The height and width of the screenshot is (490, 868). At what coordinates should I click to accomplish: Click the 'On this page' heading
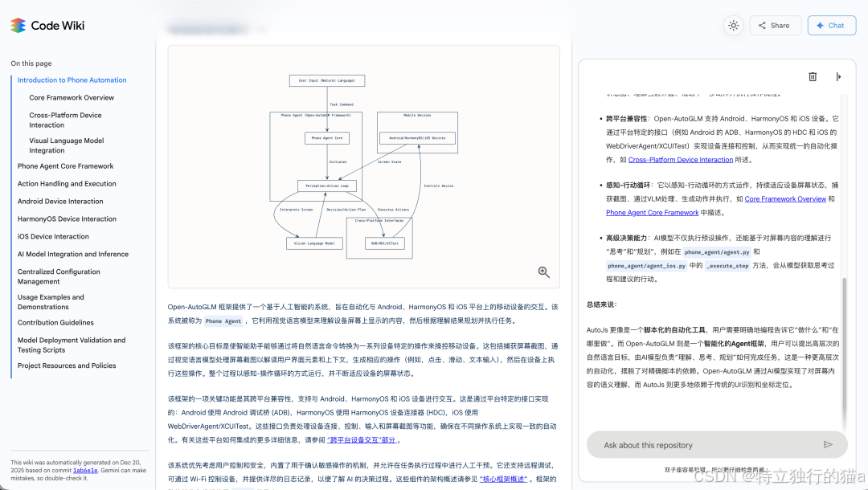(x=31, y=63)
